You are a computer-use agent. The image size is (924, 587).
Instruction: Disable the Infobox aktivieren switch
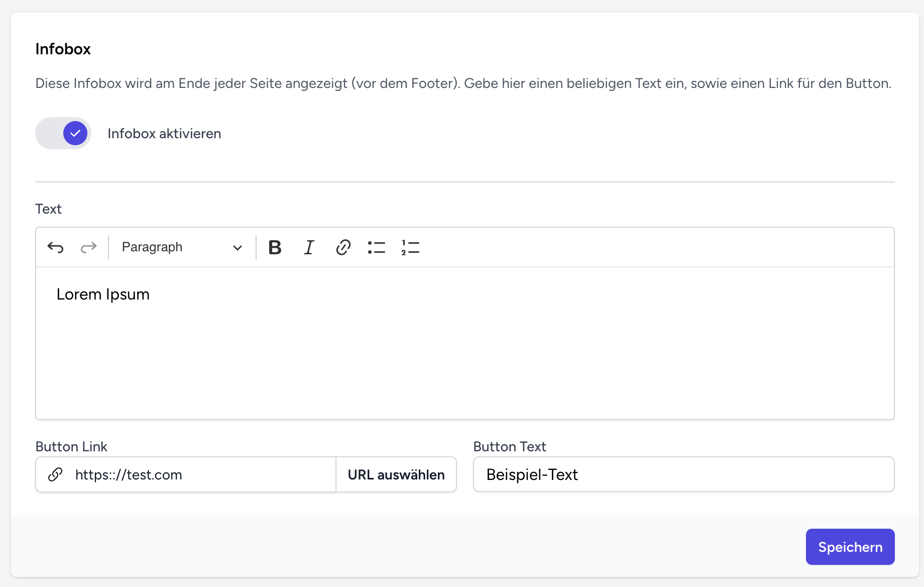pyautogui.click(x=63, y=133)
